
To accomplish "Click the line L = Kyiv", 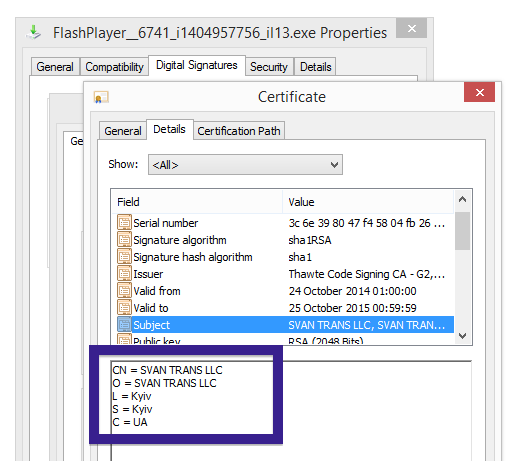I will [x=132, y=396].
